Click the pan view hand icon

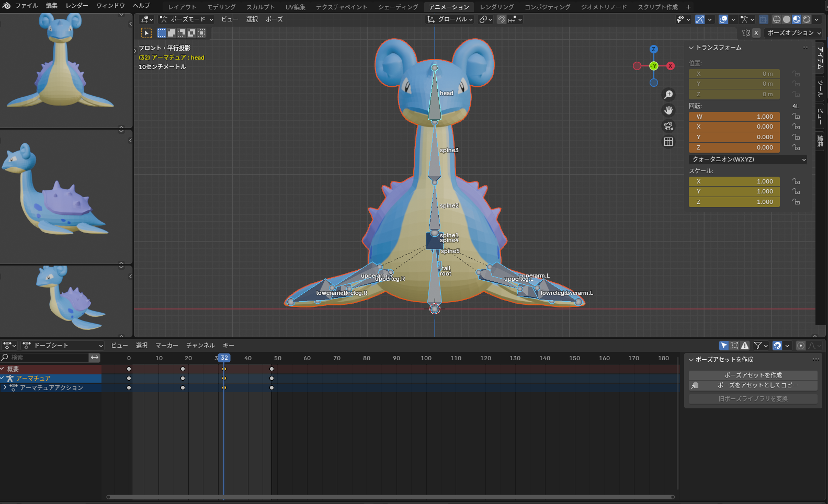pos(668,110)
